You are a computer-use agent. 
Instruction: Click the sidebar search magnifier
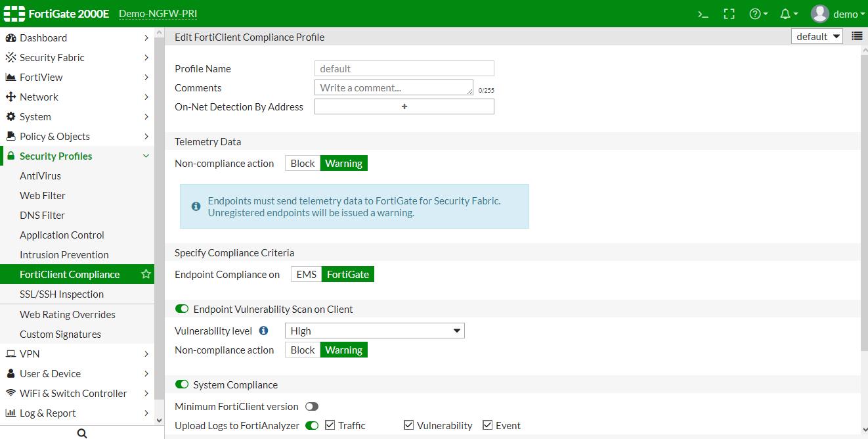(x=82, y=433)
